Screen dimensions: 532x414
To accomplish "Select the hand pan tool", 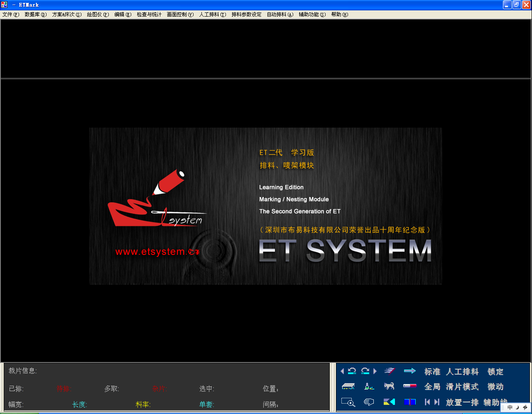I will [369, 402].
